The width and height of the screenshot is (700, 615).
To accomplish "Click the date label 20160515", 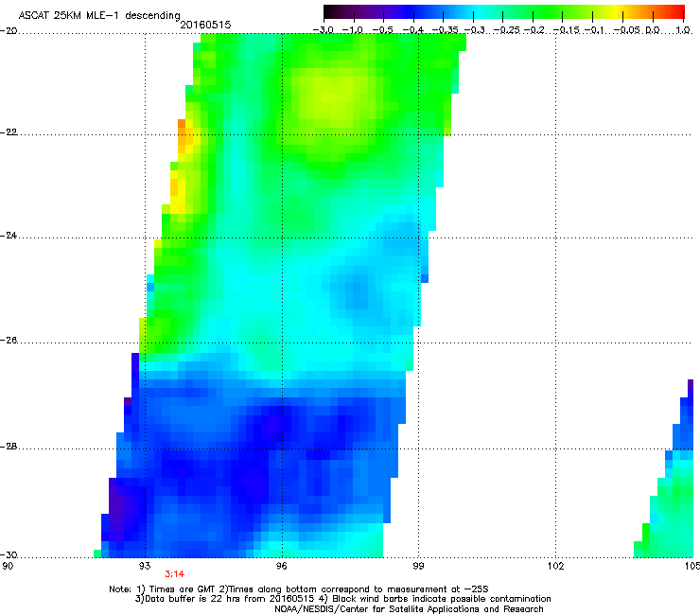I will 205,25.
